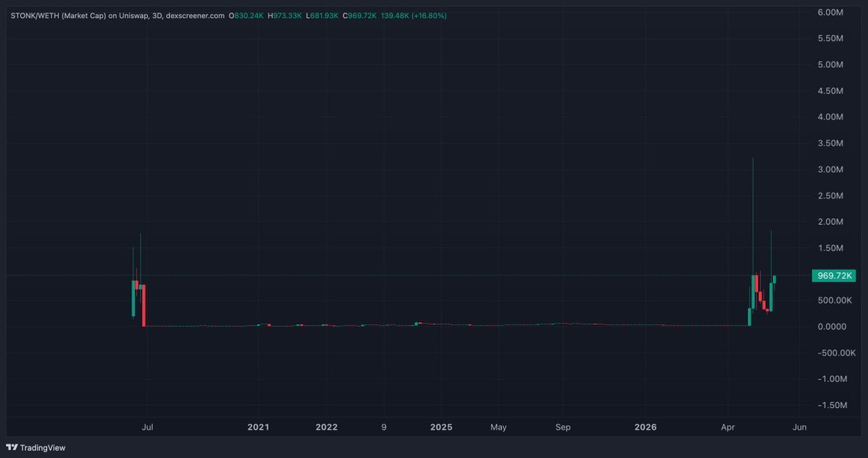Viewport: 868px width, 458px height.
Task: Click the Sep time axis label
Action: pyautogui.click(x=563, y=427)
